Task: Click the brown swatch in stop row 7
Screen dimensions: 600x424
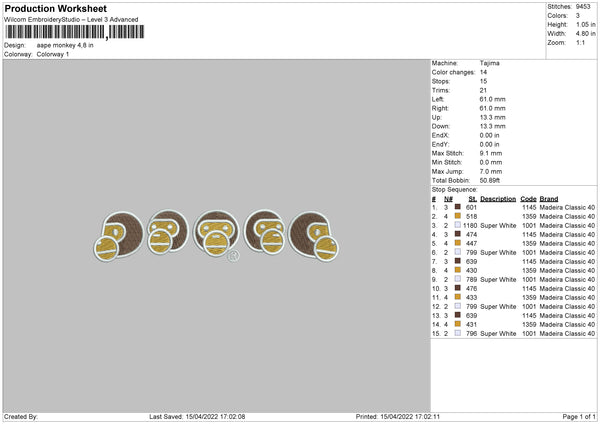Action: tap(457, 261)
